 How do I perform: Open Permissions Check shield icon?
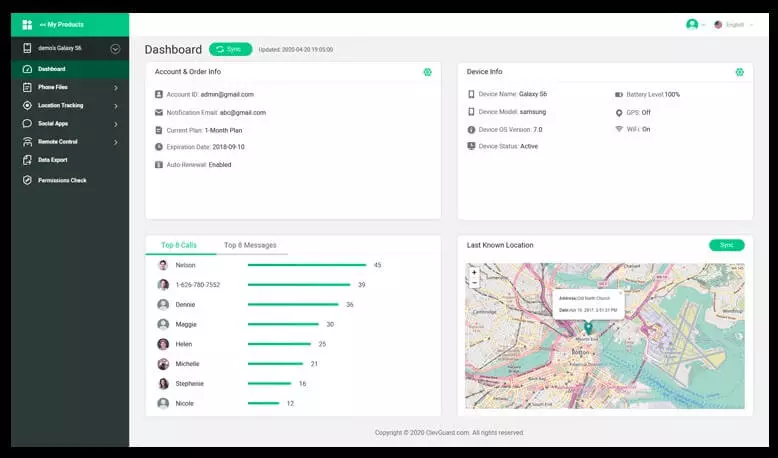tap(27, 180)
